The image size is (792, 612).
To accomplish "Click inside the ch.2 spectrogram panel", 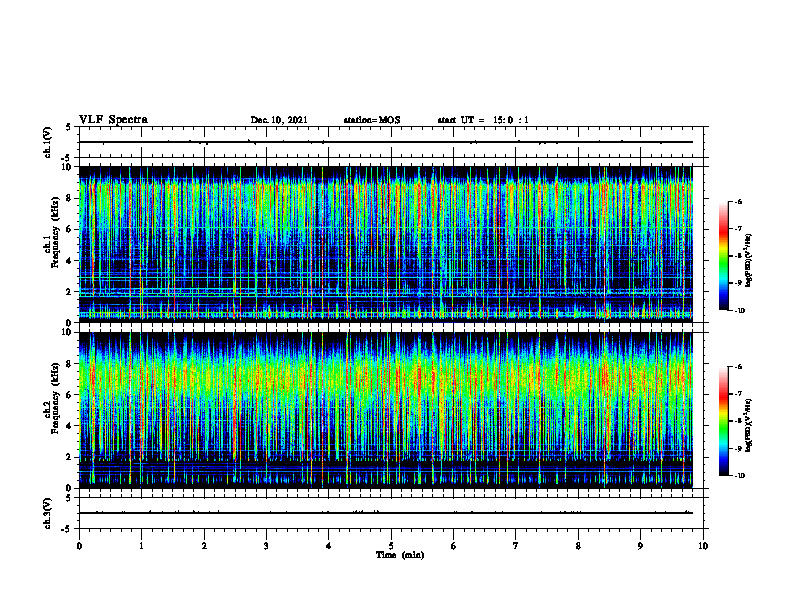I will [x=386, y=410].
